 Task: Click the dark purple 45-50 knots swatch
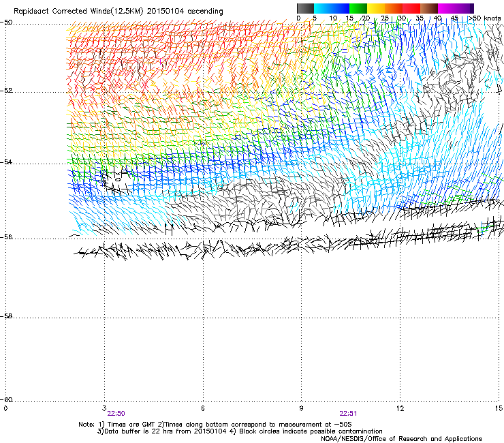point(464,8)
